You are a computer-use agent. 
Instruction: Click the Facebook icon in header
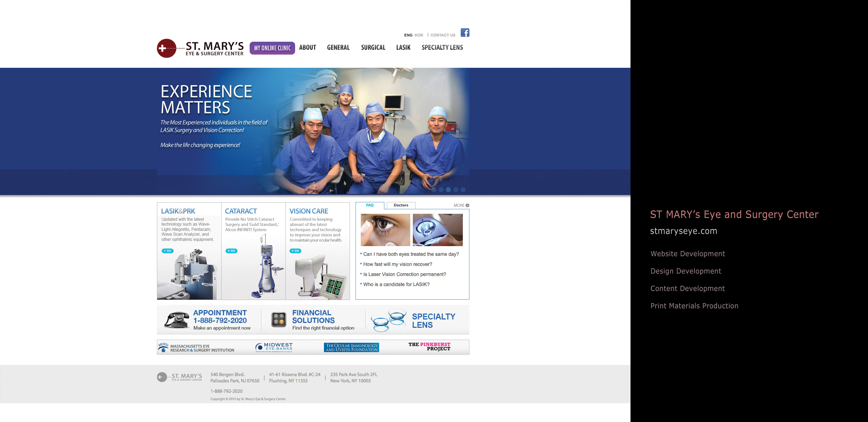click(x=465, y=33)
